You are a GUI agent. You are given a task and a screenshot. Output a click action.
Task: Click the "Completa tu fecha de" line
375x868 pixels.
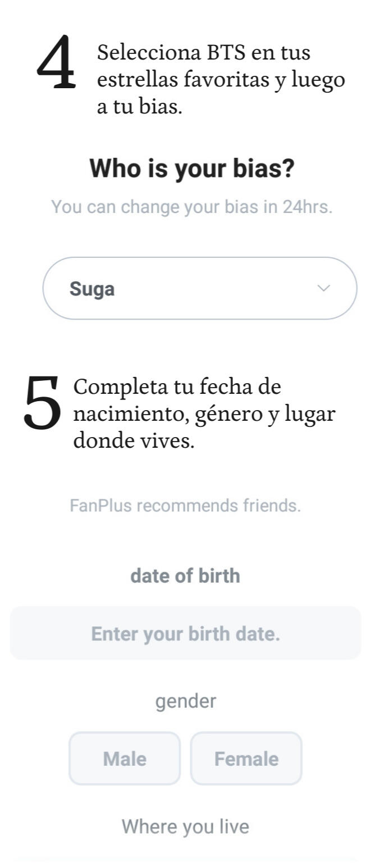[x=177, y=387]
